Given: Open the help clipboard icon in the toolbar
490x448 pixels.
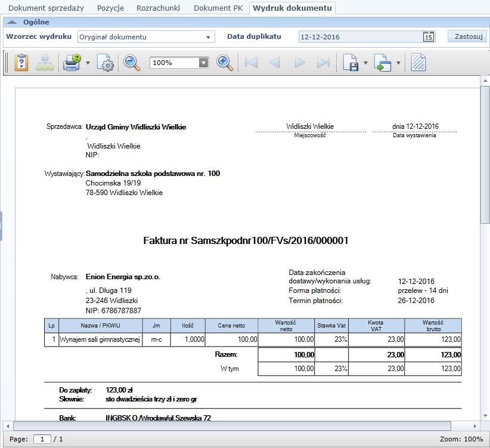Looking at the screenshot, I should (21, 63).
